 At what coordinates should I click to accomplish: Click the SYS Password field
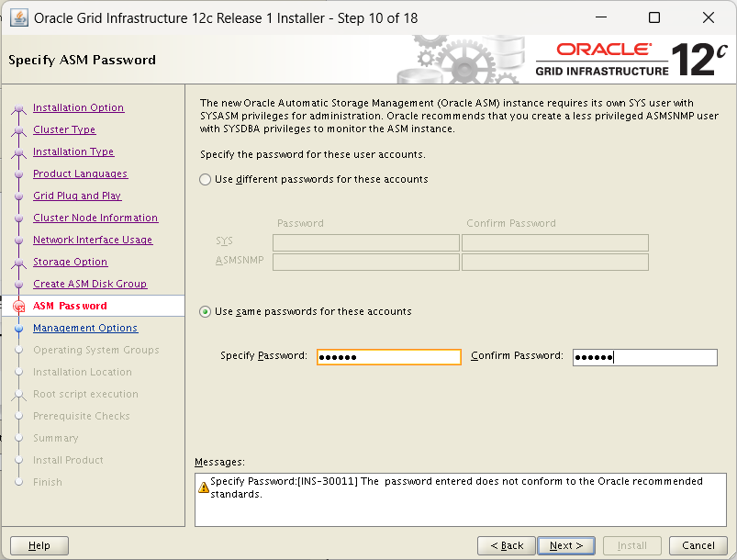pyautogui.click(x=365, y=242)
